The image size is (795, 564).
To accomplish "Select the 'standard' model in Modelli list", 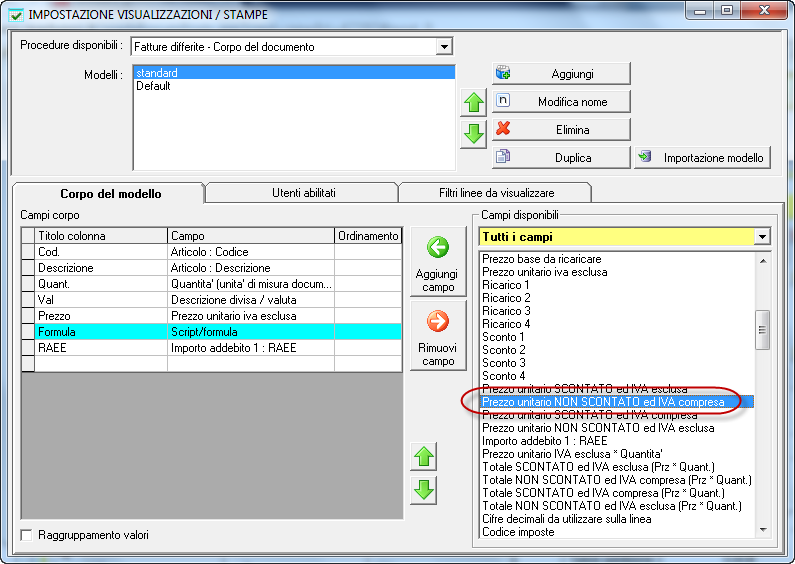I will click(x=294, y=73).
